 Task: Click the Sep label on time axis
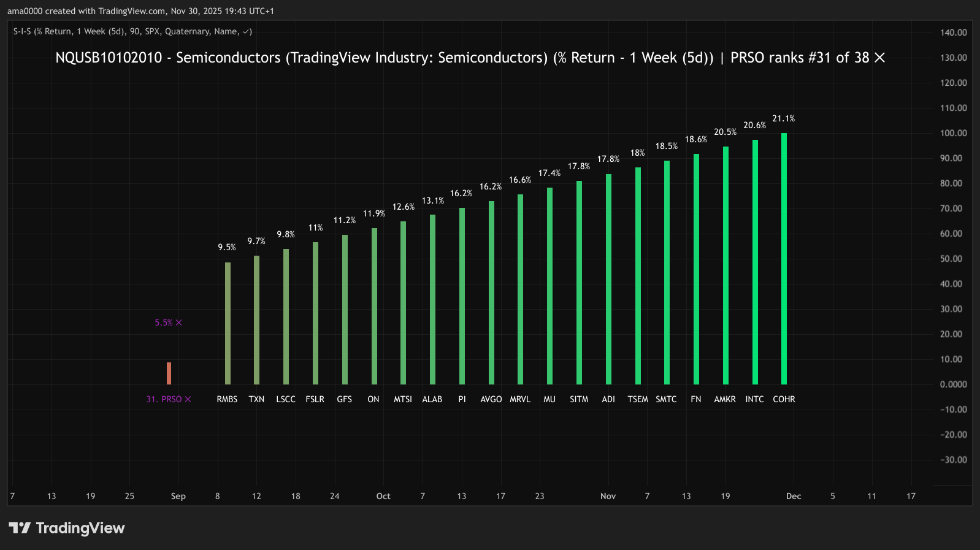[x=178, y=496]
